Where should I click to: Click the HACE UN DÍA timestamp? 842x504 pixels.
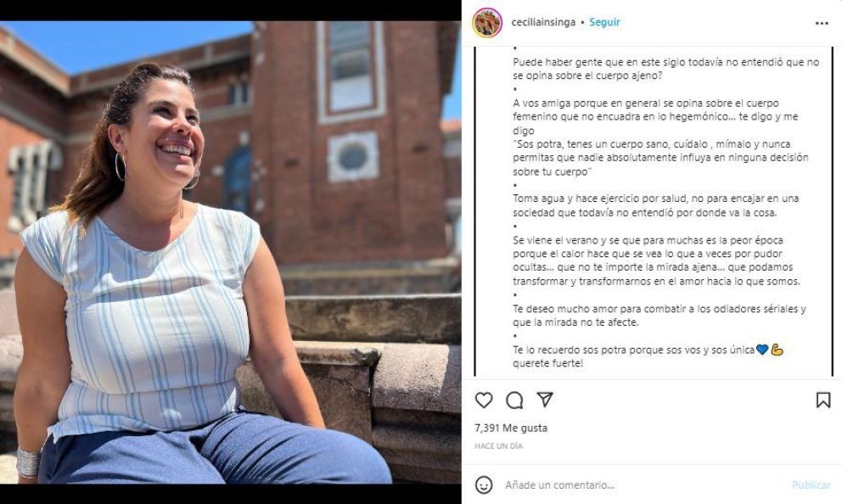click(x=499, y=446)
